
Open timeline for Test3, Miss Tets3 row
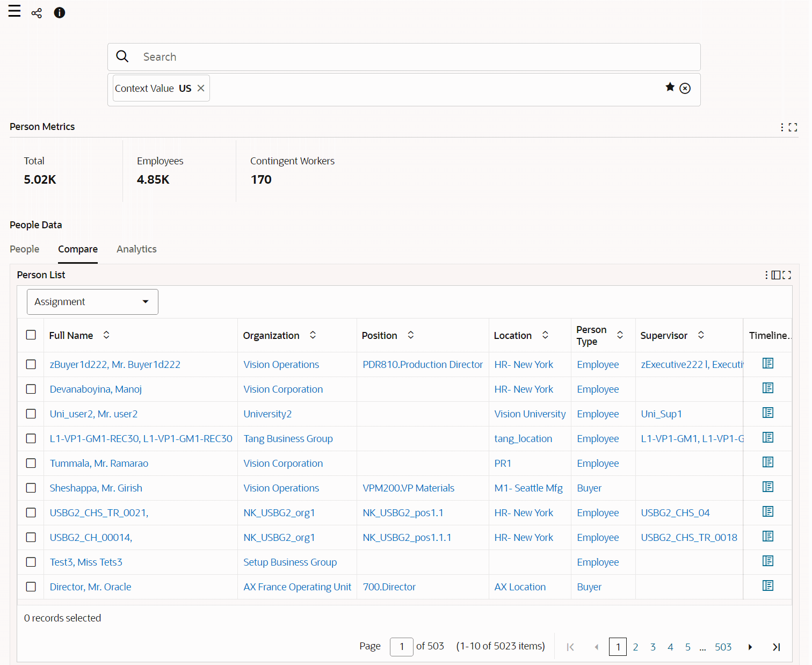pos(768,561)
